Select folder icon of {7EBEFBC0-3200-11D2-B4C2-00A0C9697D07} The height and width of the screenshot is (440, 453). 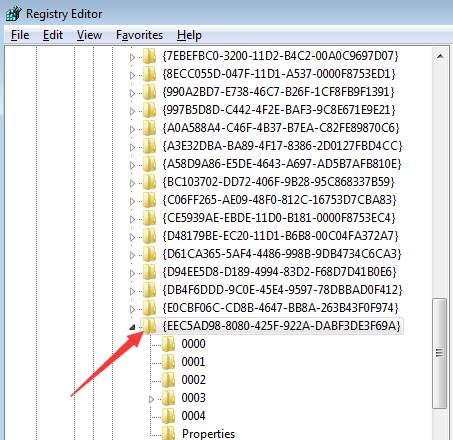(x=149, y=56)
